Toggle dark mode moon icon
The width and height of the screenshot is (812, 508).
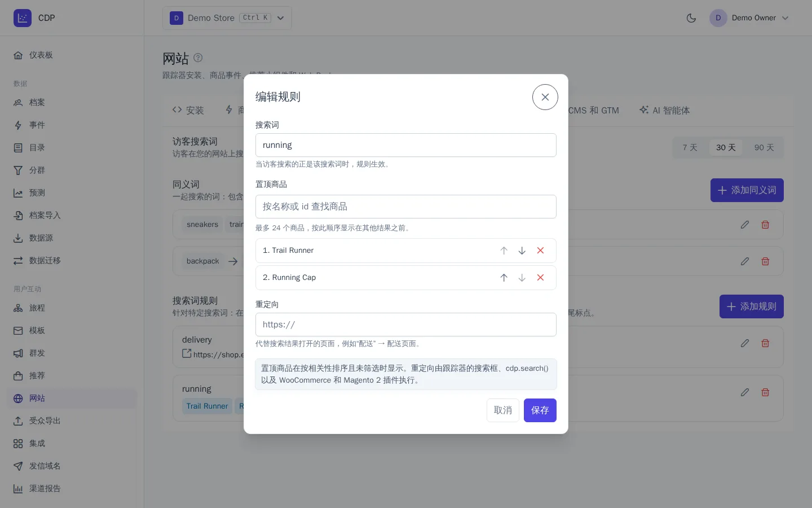click(691, 18)
